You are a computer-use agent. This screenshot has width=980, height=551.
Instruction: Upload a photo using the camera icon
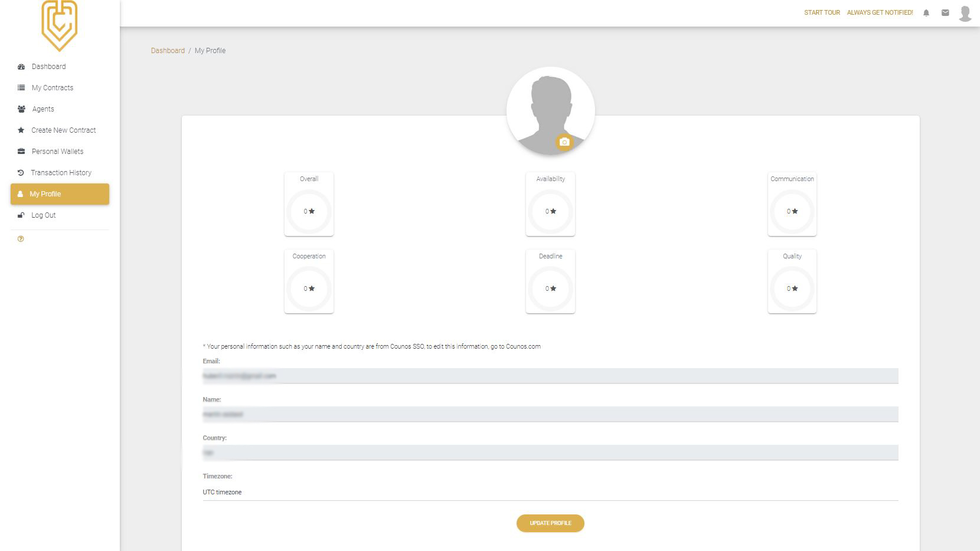(564, 142)
